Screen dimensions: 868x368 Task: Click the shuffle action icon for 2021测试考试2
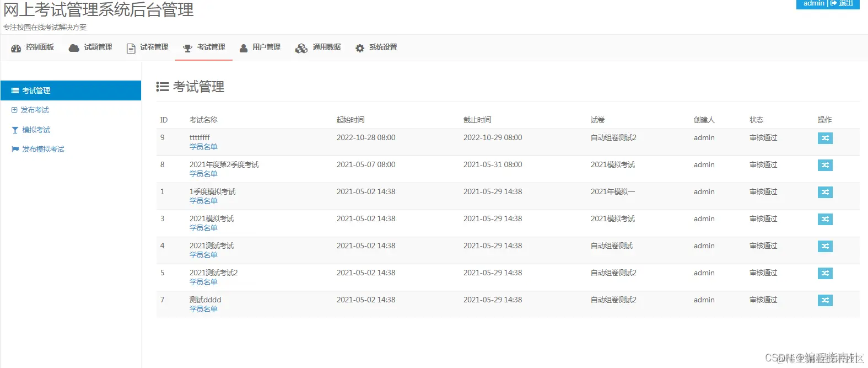click(825, 273)
